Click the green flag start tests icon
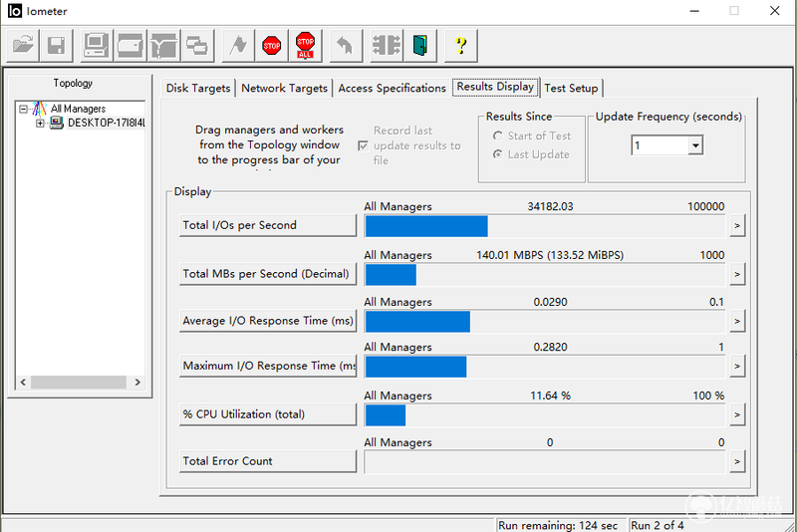The image size is (797, 532). pos(238,46)
